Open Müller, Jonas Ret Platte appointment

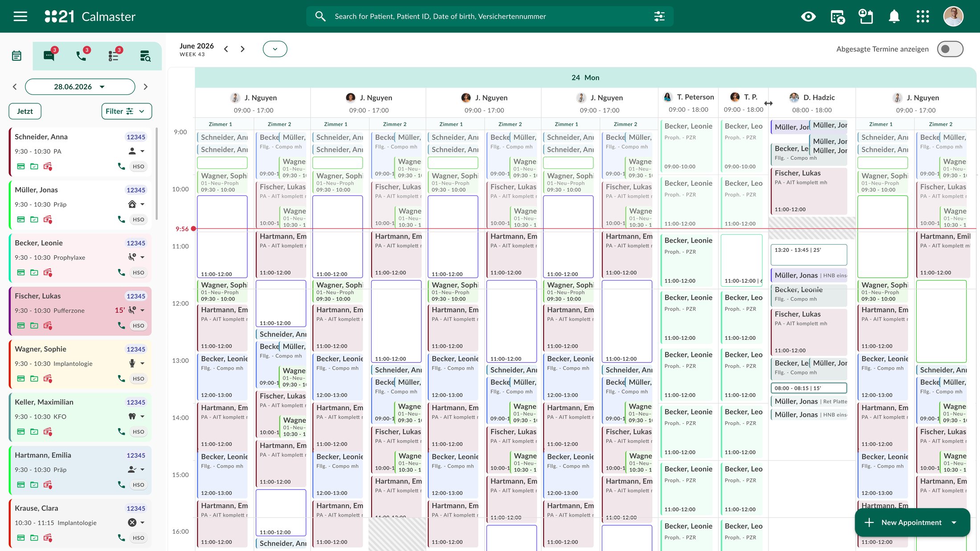pos(808,401)
